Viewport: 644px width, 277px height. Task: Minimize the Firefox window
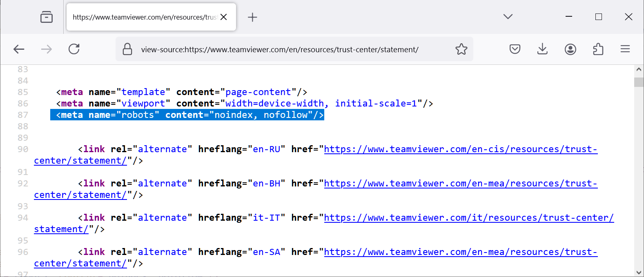click(x=569, y=17)
